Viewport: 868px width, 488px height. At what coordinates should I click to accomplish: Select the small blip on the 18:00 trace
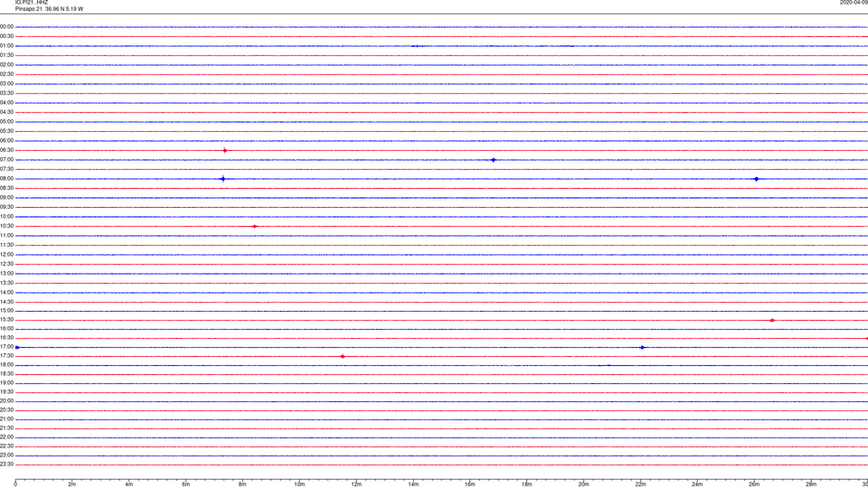608,365
